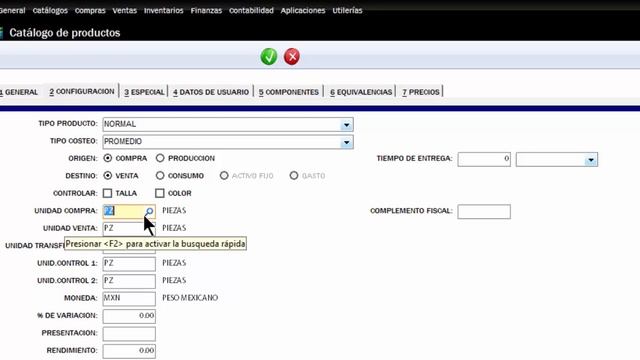Select the COMPRA origin radio button
Image resolution: width=640 pixels, height=360 pixels.
click(108, 158)
